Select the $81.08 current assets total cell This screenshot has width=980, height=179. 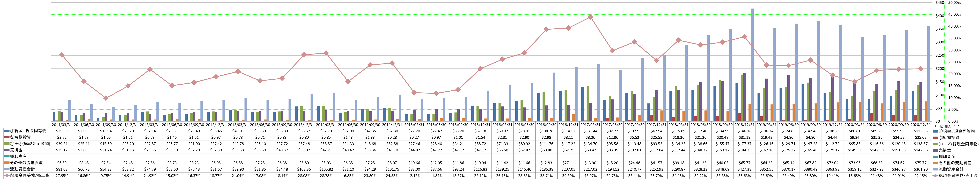[62, 169]
